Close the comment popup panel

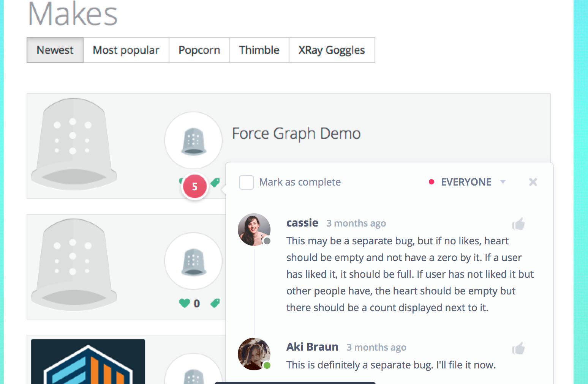533,182
